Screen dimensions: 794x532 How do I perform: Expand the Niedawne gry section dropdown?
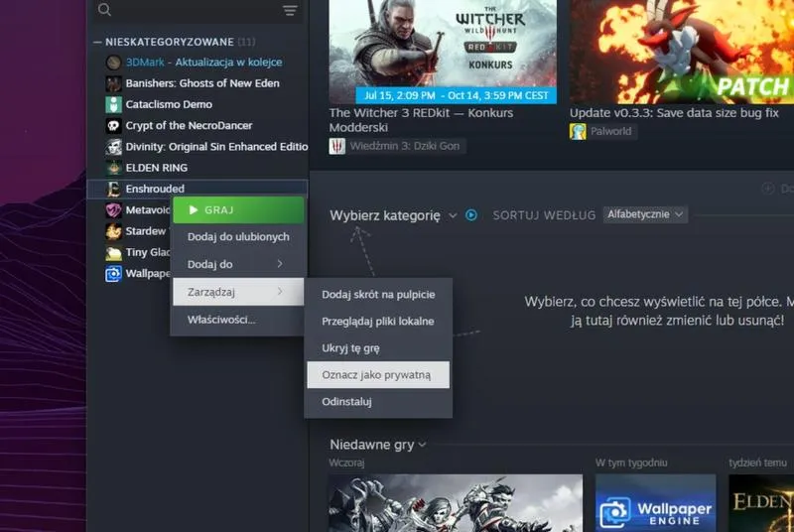(x=378, y=445)
